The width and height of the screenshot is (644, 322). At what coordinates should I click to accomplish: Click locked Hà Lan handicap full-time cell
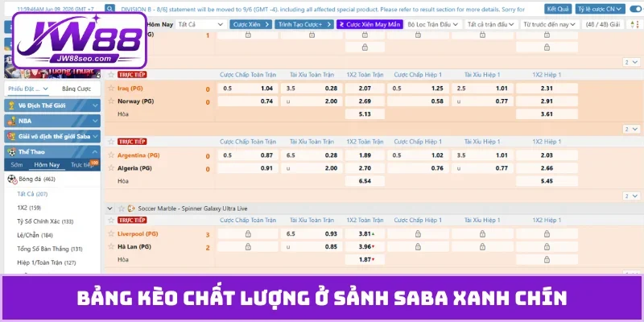pyautogui.click(x=248, y=246)
